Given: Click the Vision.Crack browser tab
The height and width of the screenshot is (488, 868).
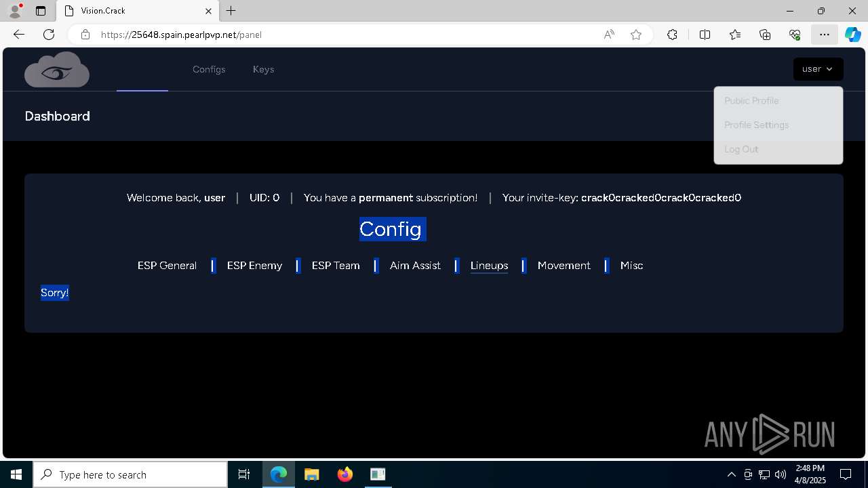Looking at the screenshot, I should (x=137, y=11).
